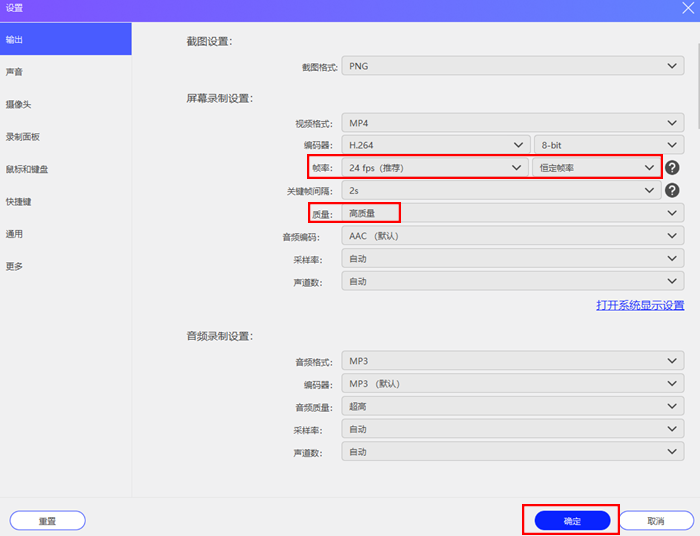Open the 打开系统显示设置 link
Viewport: 700px width, 536px height.
[x=640, y=305]
